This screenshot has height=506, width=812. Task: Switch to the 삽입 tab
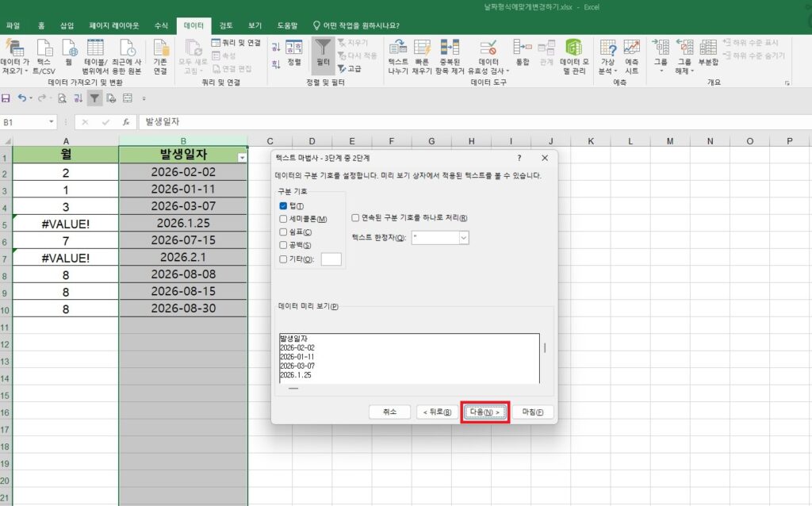67,25
